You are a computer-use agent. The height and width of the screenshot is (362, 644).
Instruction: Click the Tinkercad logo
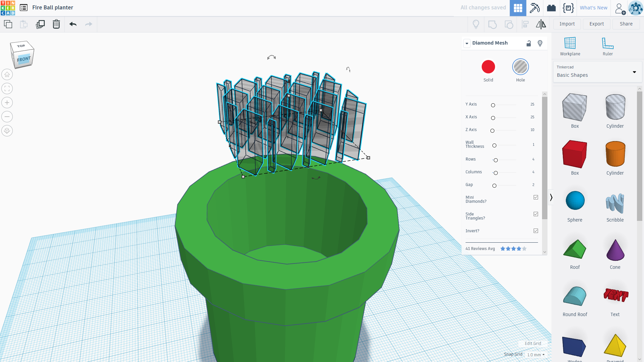point(8,8)
